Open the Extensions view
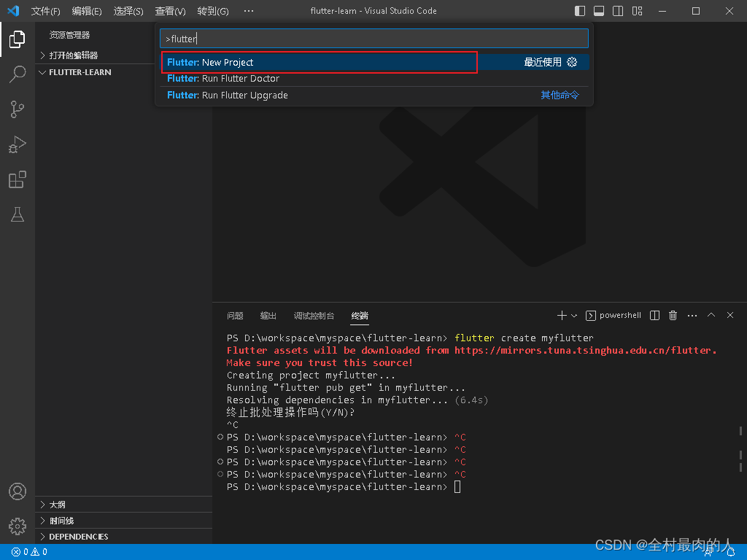 coord(18,179)
